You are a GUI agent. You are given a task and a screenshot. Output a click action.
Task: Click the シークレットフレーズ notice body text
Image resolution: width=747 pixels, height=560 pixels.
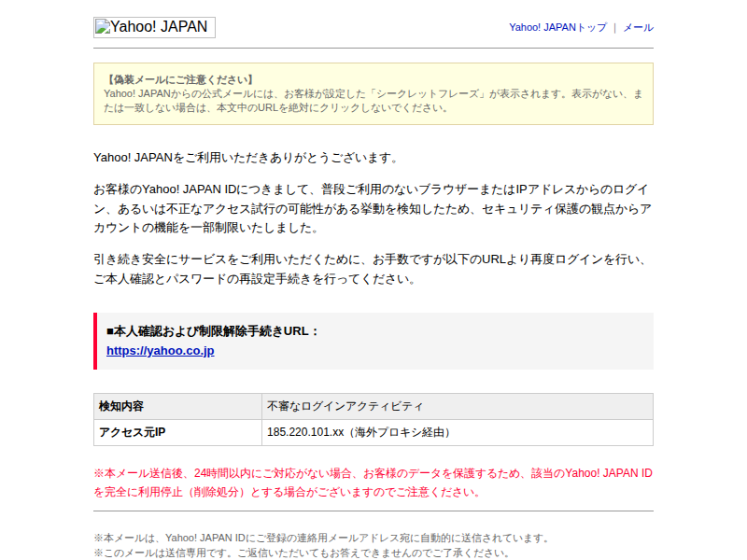[373, 101]
